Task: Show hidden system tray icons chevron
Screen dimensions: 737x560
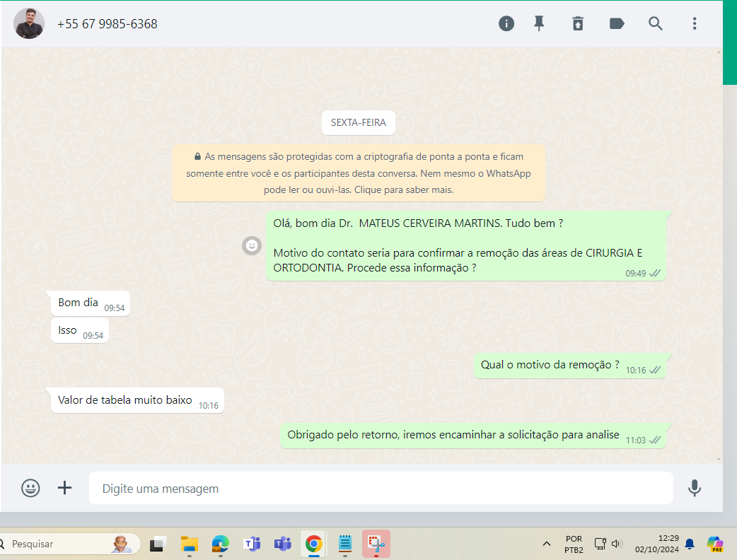Action: click(x=546, y=544)
